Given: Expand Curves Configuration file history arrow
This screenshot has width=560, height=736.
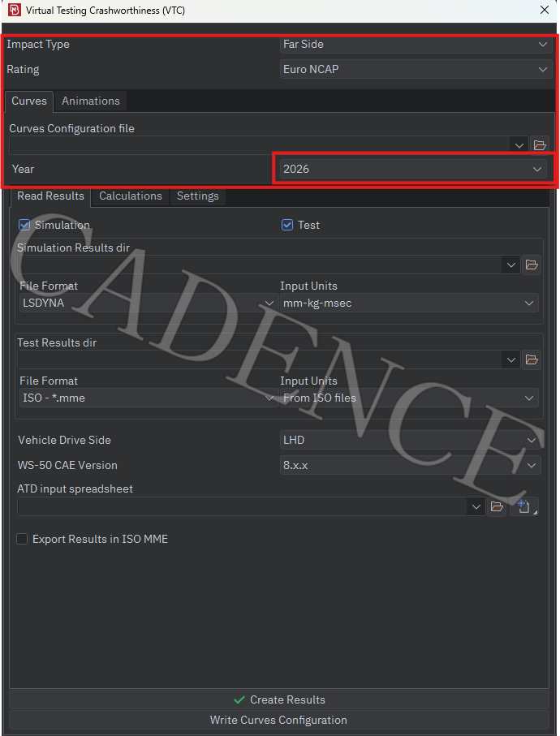Looking at the screenshot, I should pos(519,145).
